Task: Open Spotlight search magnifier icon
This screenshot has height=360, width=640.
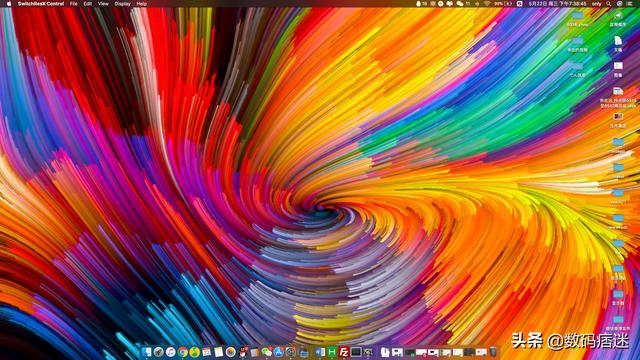Action: (608, 4)
